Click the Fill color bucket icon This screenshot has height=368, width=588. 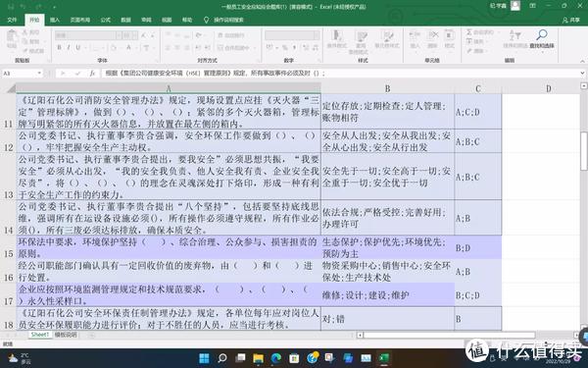click(114, 48)
